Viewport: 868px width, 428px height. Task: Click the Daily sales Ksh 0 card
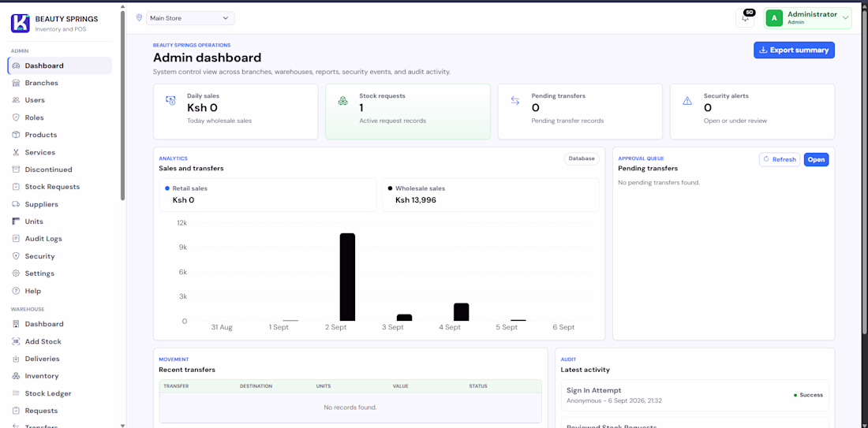236,111
